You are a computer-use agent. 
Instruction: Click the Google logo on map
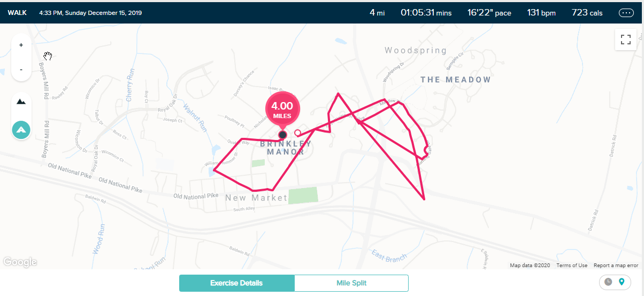[x=20, y=262]
